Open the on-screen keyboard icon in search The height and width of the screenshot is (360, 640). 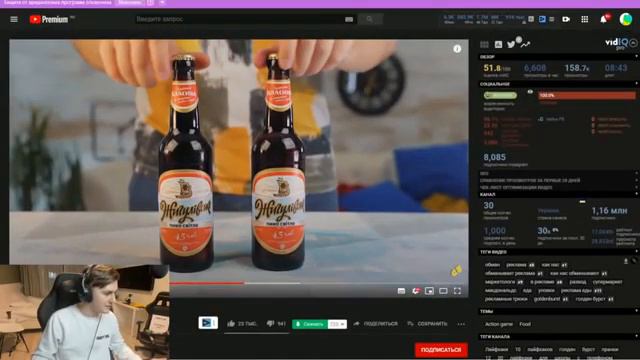coord(349,19)
